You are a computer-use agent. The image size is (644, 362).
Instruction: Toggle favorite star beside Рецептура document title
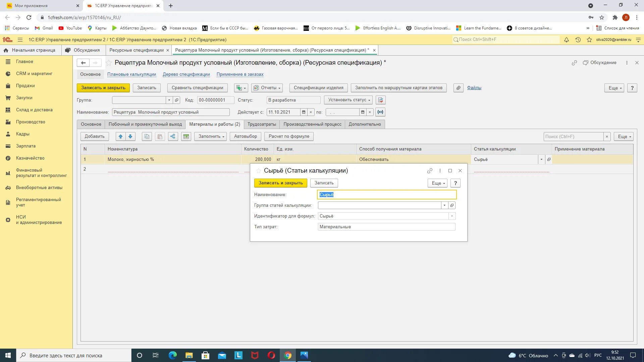pyautogui.click(x=109, y=63)
